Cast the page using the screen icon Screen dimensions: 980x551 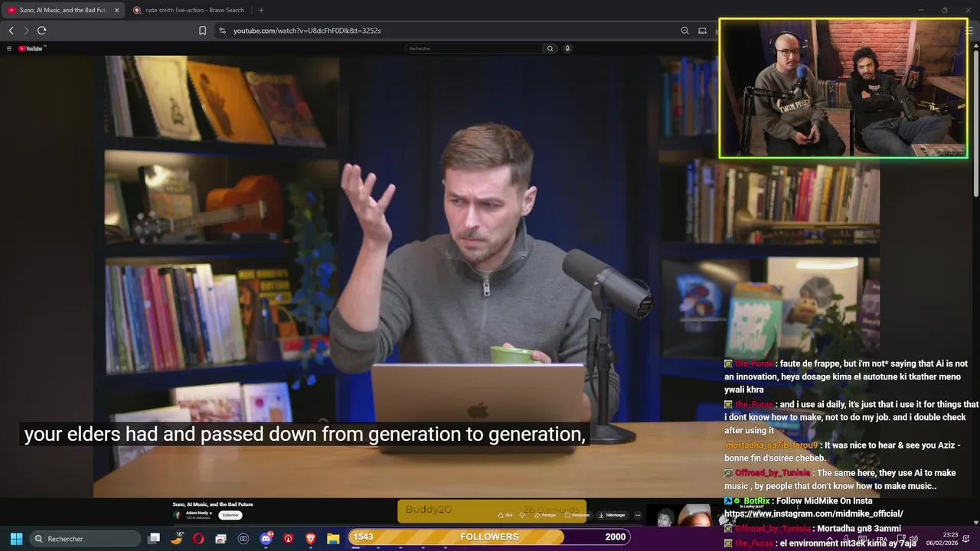(x=702, y=31)
